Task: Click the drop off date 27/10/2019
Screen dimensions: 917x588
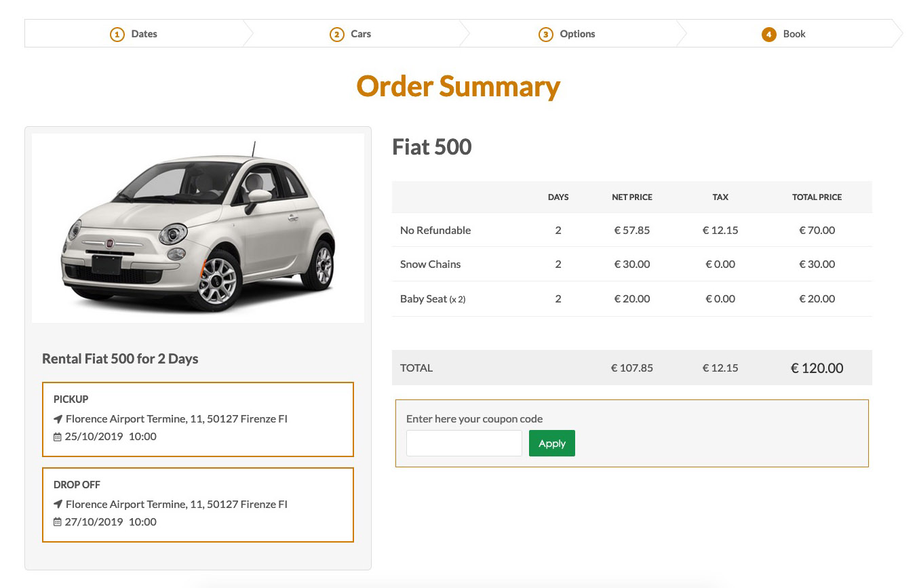Action: (94, 522)
